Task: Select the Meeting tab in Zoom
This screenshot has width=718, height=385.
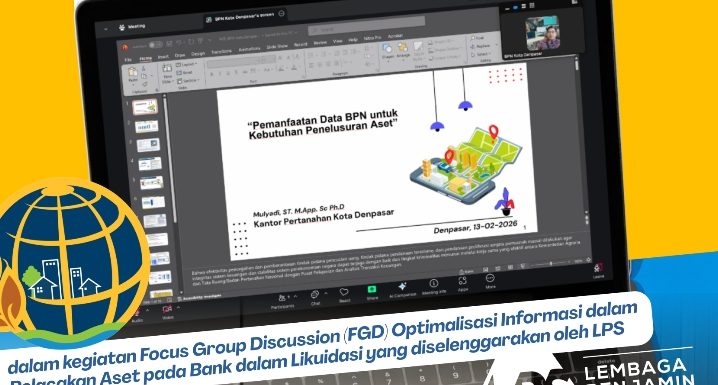Action: [131, 27]
